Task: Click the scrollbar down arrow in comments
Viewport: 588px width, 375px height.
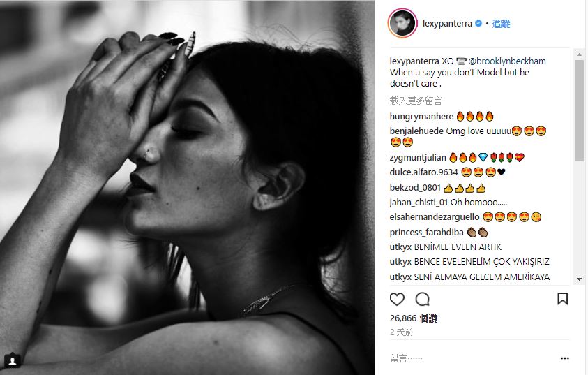Action: [x=579, y=279]
